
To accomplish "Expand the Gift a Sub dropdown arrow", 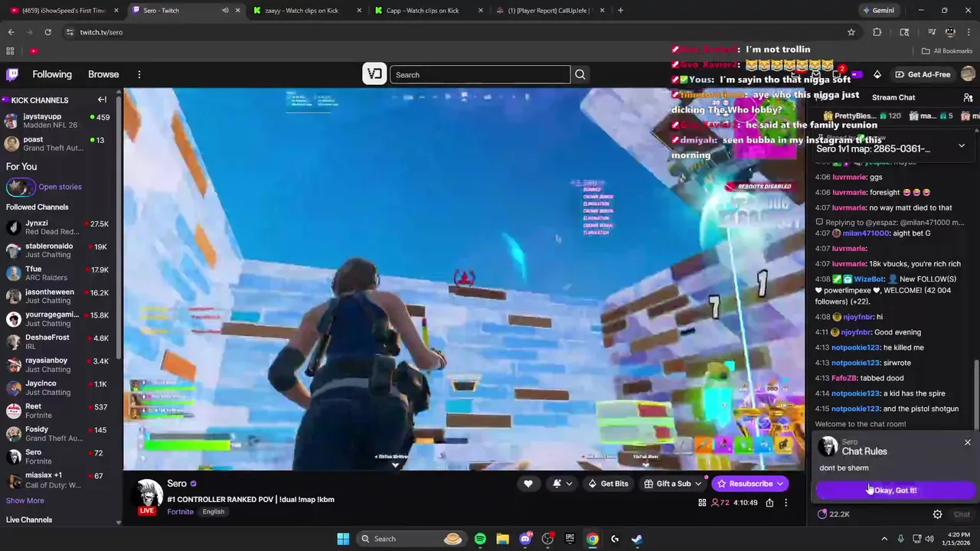I will 697,484.
